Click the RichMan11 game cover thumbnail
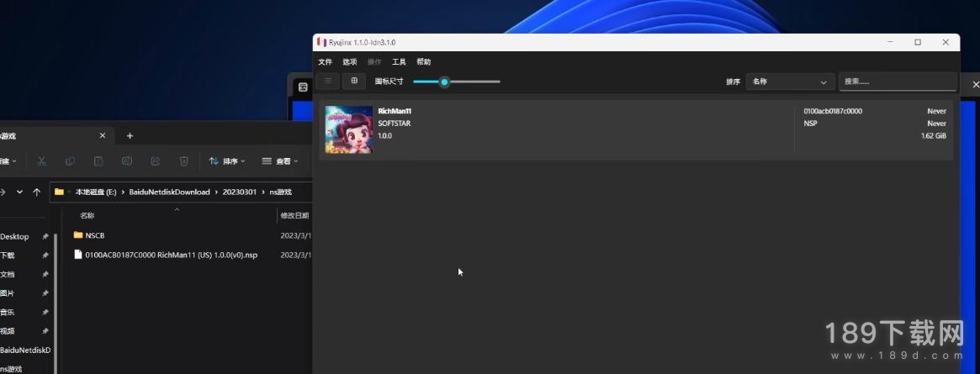The width and height of the screenshot is (980, 374). point(349,129)
